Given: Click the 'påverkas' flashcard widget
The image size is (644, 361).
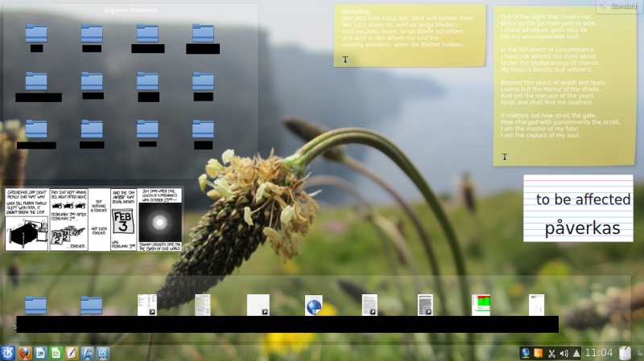Looking at the screenshot, I should click(578, 208).
